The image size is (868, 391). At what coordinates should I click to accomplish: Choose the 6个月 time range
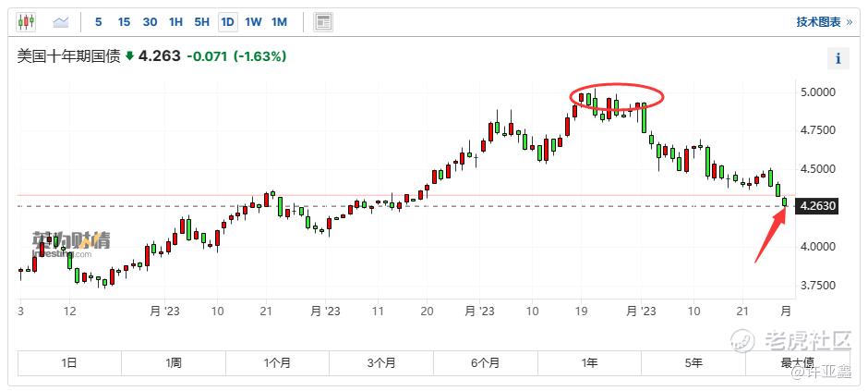[485, 362]
